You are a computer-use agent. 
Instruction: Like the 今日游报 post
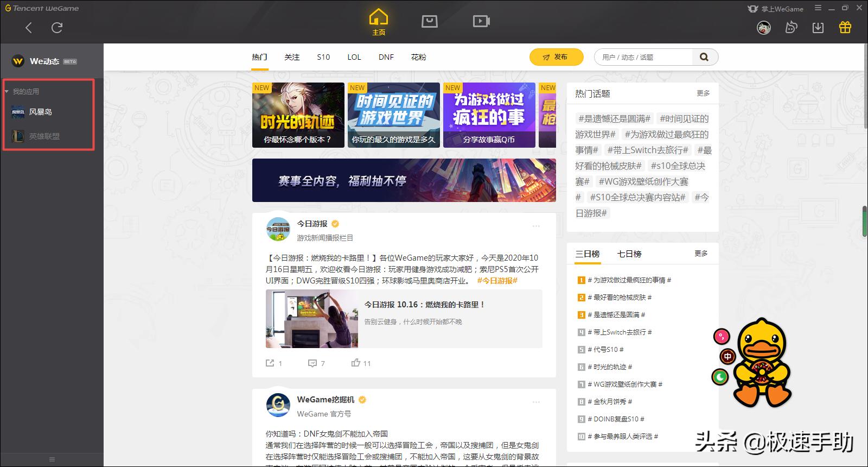click(361, 363)
